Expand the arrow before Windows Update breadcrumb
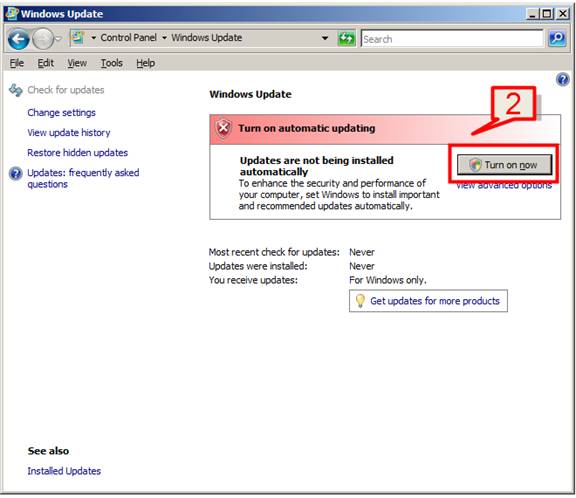Image resolution: width=576 pixels, height=498 pixels. coord(165,38)
